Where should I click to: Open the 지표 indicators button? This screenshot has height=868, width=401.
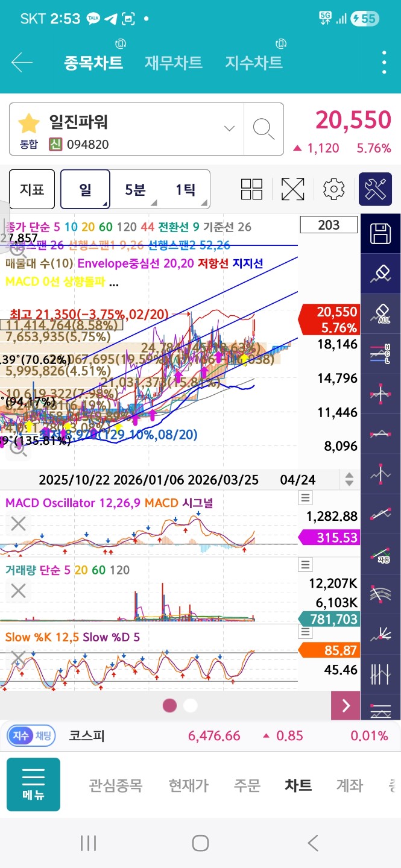point(32,189)
